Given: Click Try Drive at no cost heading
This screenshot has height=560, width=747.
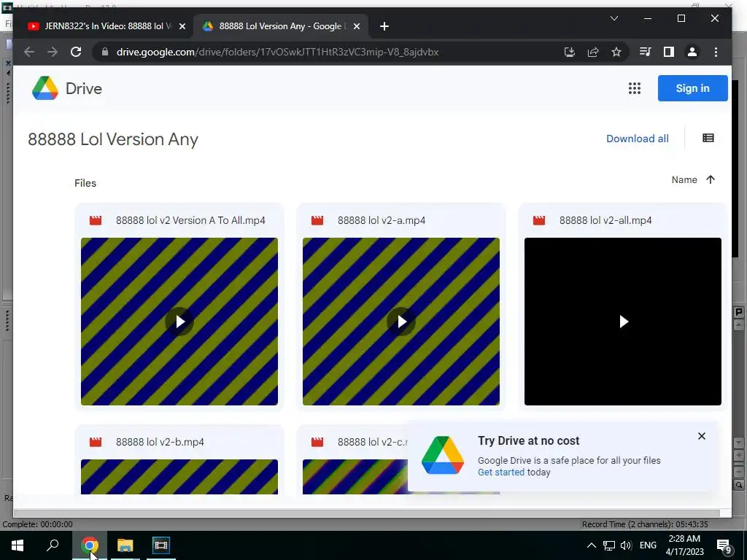Looking at the screenshot, I should [x=528, y=441].
